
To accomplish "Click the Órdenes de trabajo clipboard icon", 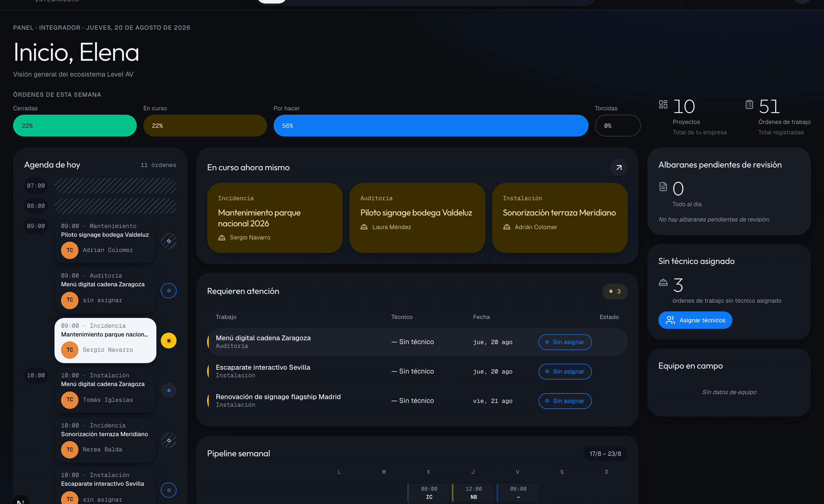I will pos(749,104).
